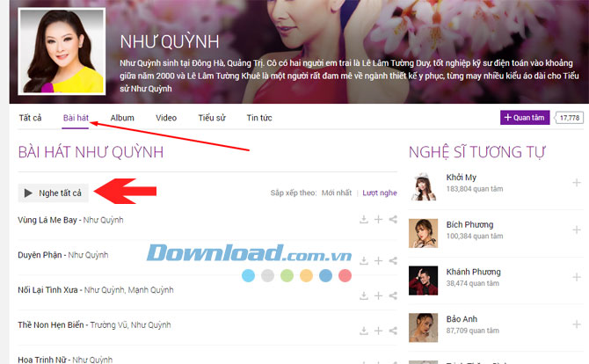Image resolution: width=589 pixels, height=364 pixels.
Task: Open the Duyên Phận song link
Action: click(x=40, y=255)
